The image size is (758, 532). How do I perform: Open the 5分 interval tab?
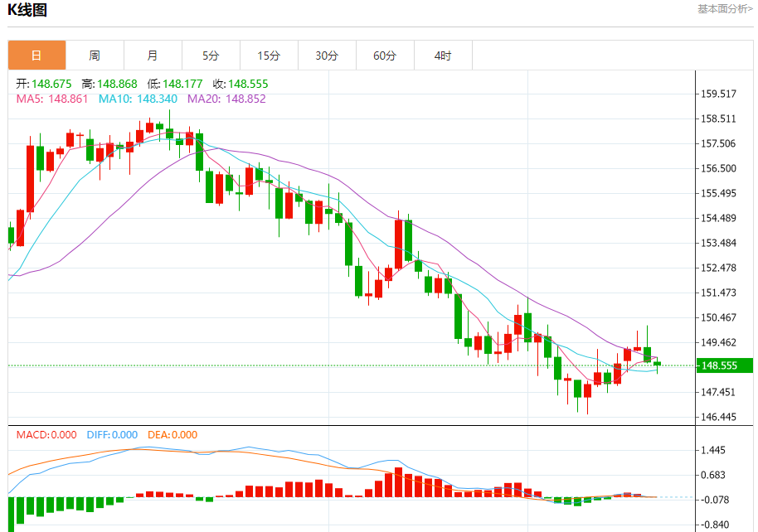[211, 56]
